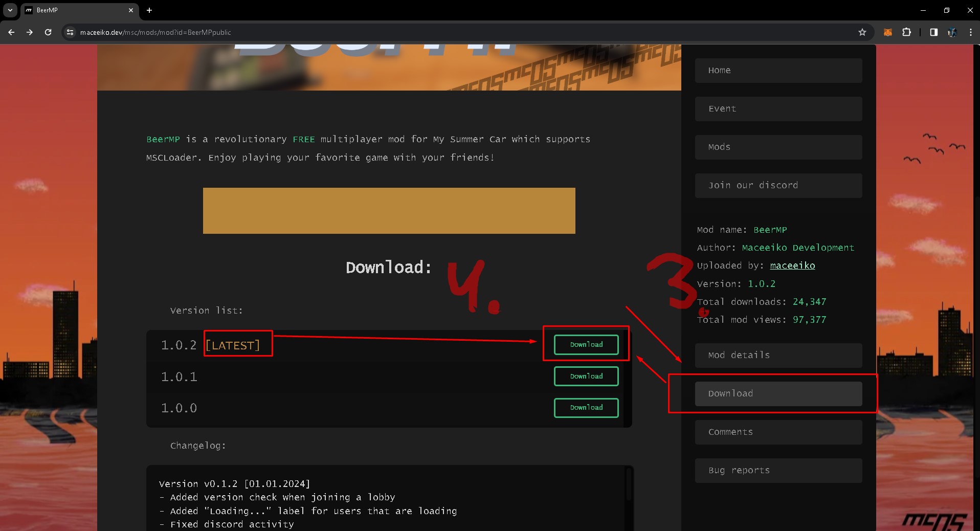The width and height of the screenshot is (980, 531).
Task: Click 'Version v0.1.2 [01.01.2024]' changelog header
Action: (x=235, y=484)
